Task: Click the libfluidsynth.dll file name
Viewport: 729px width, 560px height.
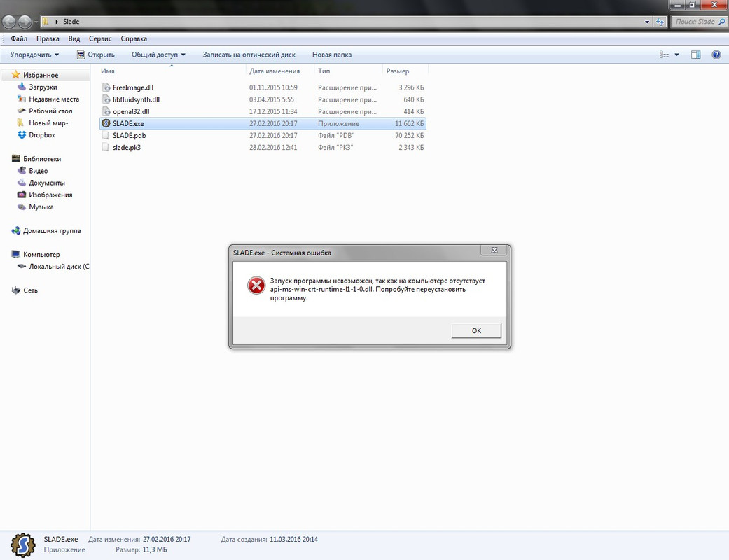Action: click(x=137, y=99)
